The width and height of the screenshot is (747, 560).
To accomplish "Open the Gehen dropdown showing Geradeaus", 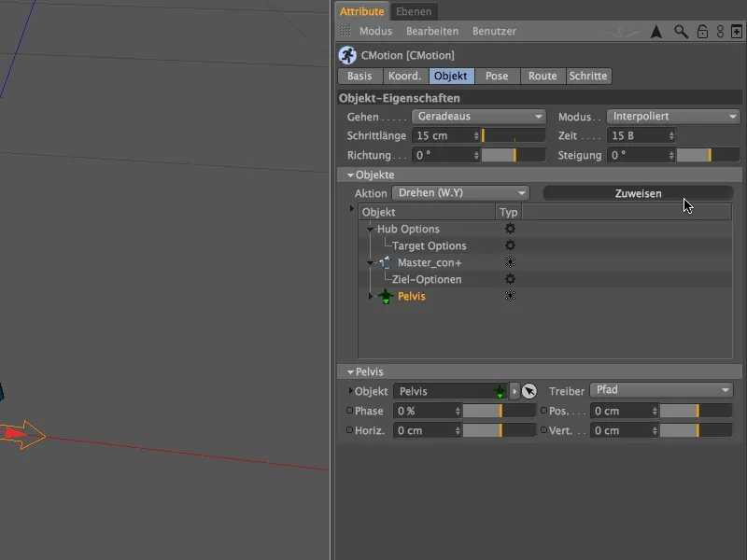I will point(478,116).
